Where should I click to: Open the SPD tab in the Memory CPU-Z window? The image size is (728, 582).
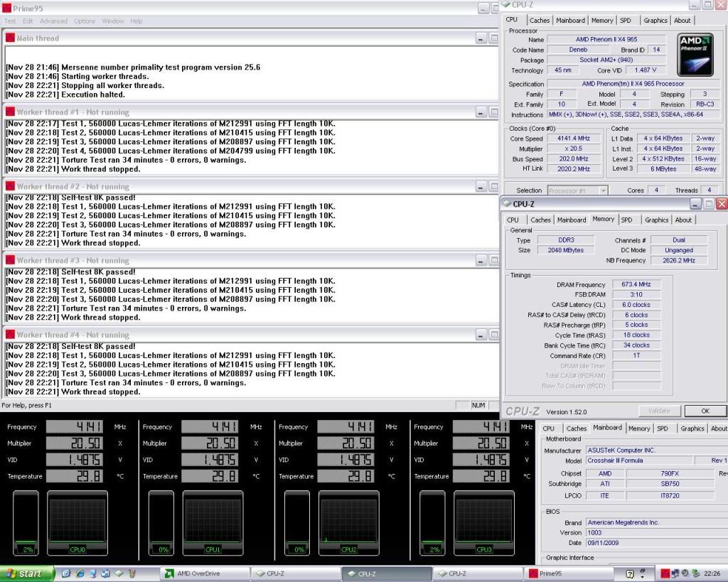pyautogui.click(x=626, y=220)
